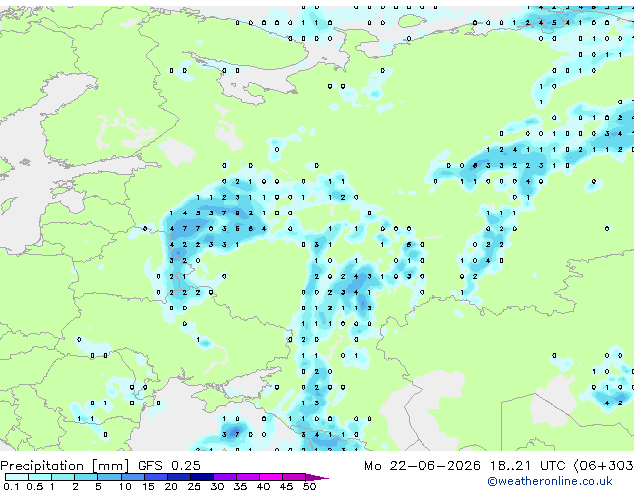Click the 1–2 mm legend swatch
Screen dimensions: 634x490
coord(63,477)
